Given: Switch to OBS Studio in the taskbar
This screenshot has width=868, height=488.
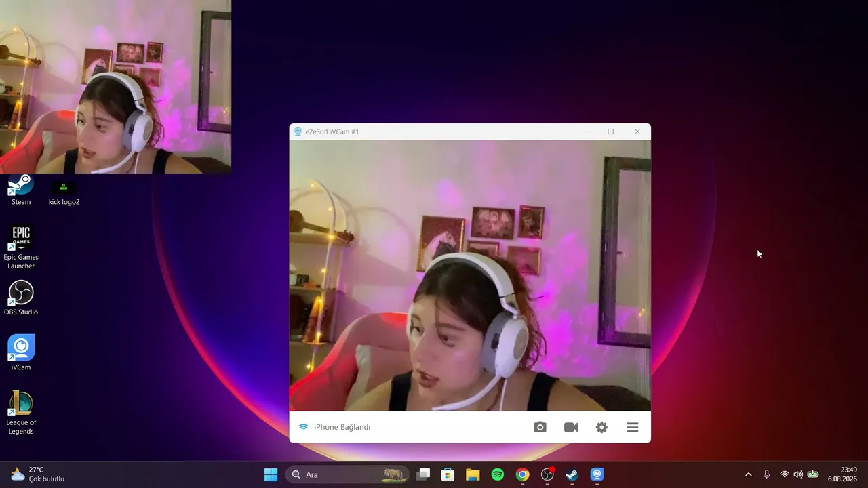Looking at the screenshot, I should (x=547, y=474).
